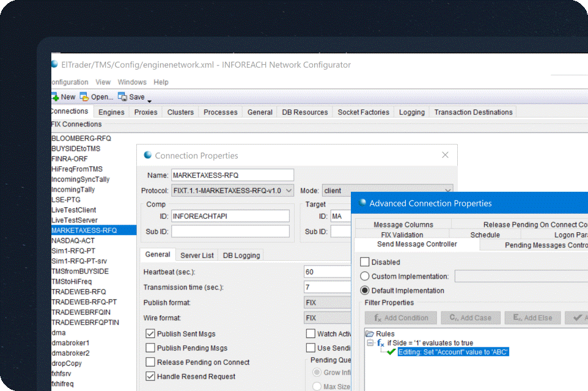Select TRADEWEB-RFQ in the FIX Connections list
This screenshot has height=391, width=588.
point(79,291)
